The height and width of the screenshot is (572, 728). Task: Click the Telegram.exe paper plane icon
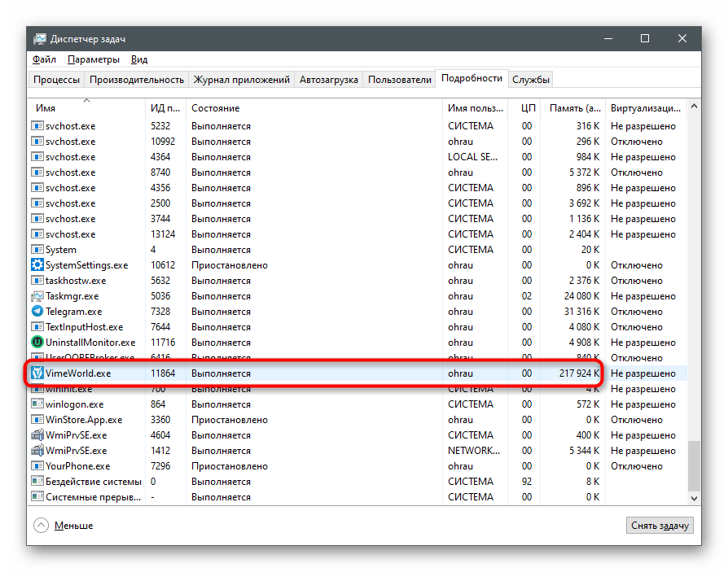point(37,312)
